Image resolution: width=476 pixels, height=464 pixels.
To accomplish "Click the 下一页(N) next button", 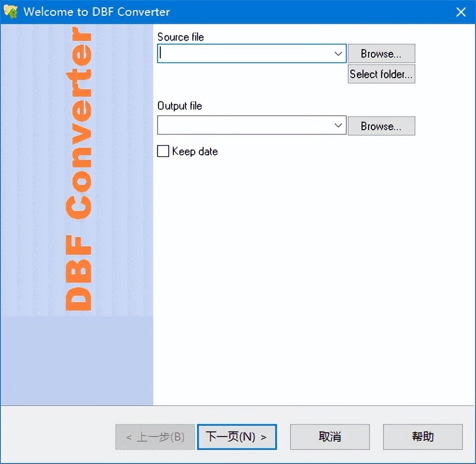I will point(237,437).
